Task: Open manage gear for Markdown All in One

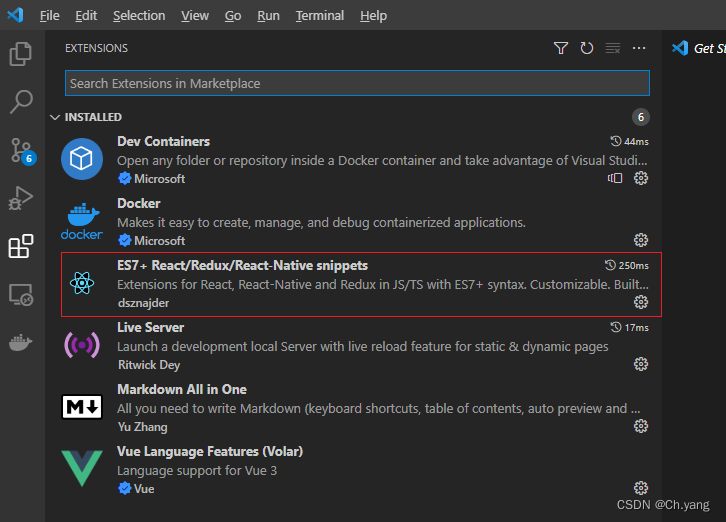Action: [x=641, y=426]
